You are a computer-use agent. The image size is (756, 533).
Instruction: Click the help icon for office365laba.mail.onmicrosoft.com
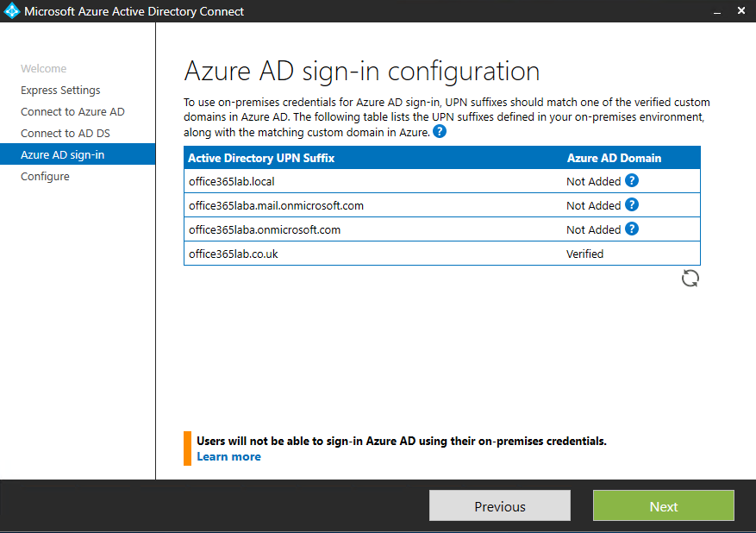632,205
